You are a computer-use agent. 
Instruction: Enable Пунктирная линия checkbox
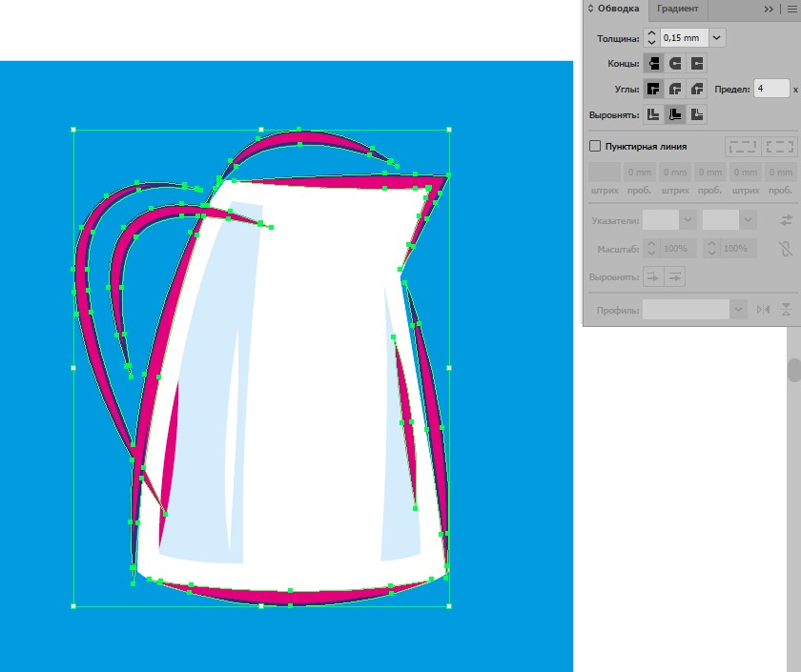tap(595, 146)
